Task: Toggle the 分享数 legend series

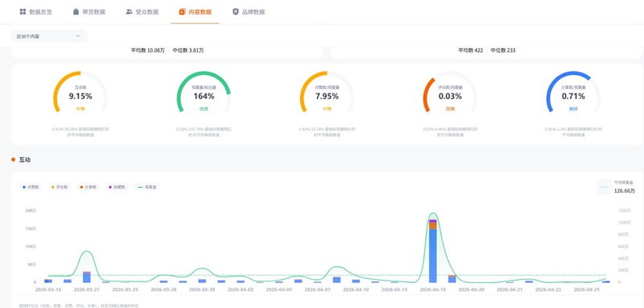Action: (89, 187)
